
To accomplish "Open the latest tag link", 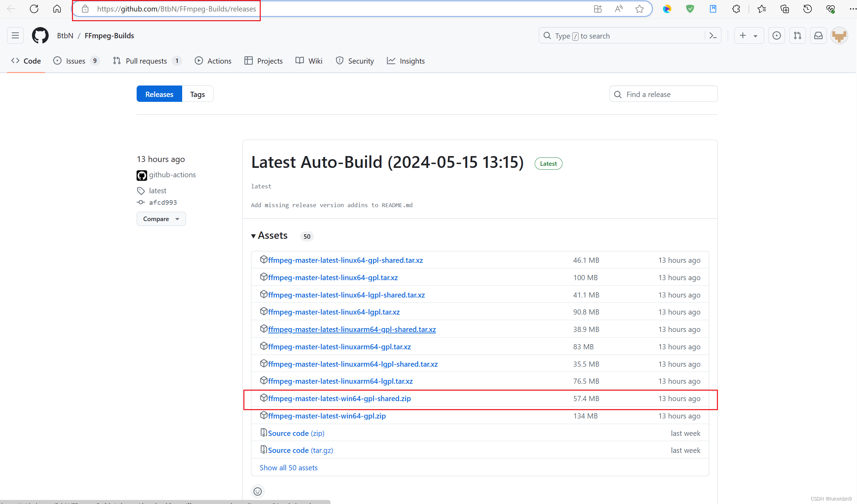I will (x=157, y=190).
